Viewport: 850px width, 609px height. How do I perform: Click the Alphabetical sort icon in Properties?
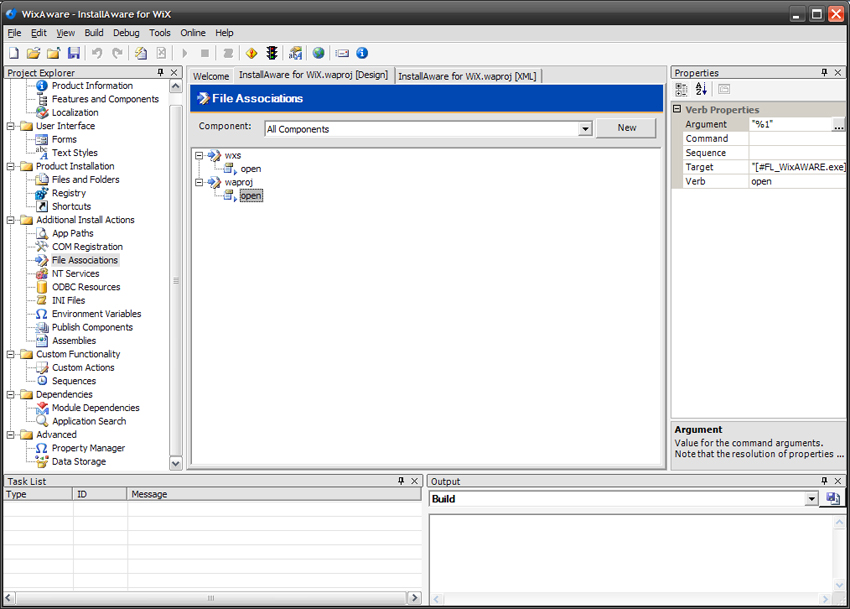pyautogui.click(x=701, y=89)
